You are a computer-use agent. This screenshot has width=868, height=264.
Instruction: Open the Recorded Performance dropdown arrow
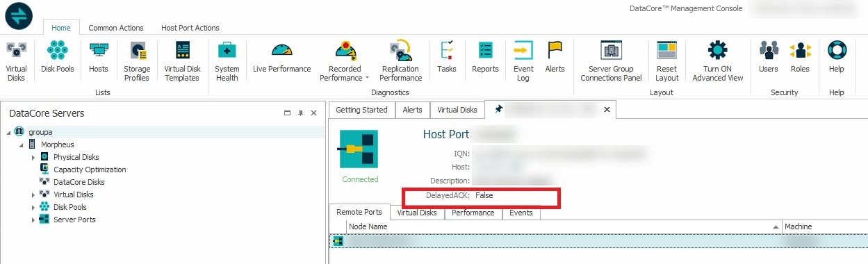coord(367,78)
